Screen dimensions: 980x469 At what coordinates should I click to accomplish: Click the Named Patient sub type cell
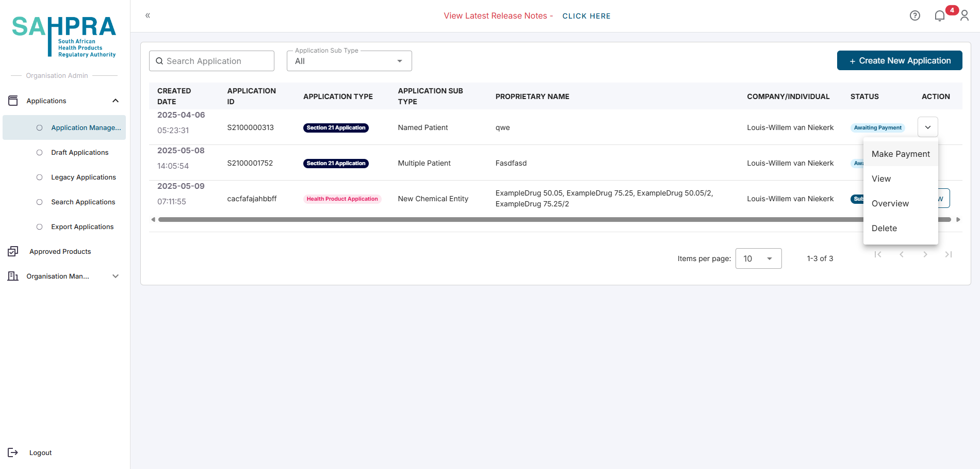pyautogui.click(x=423, y=127)
